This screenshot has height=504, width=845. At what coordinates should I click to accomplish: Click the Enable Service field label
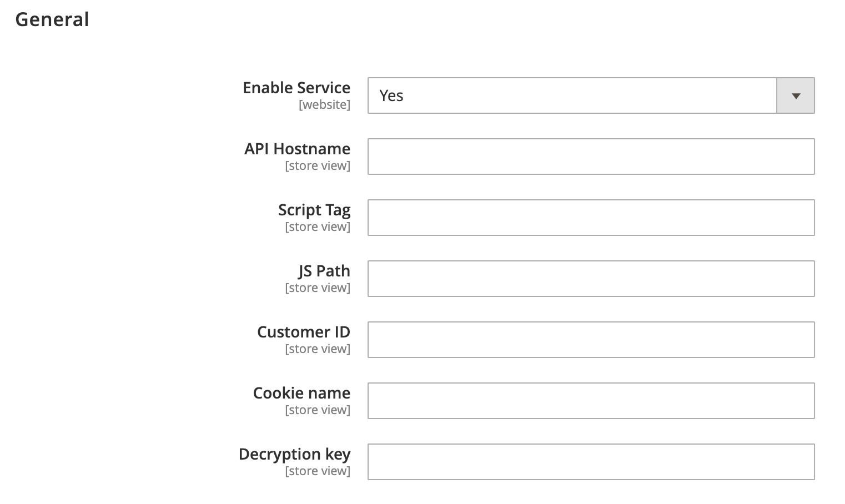tap(296, 87)
